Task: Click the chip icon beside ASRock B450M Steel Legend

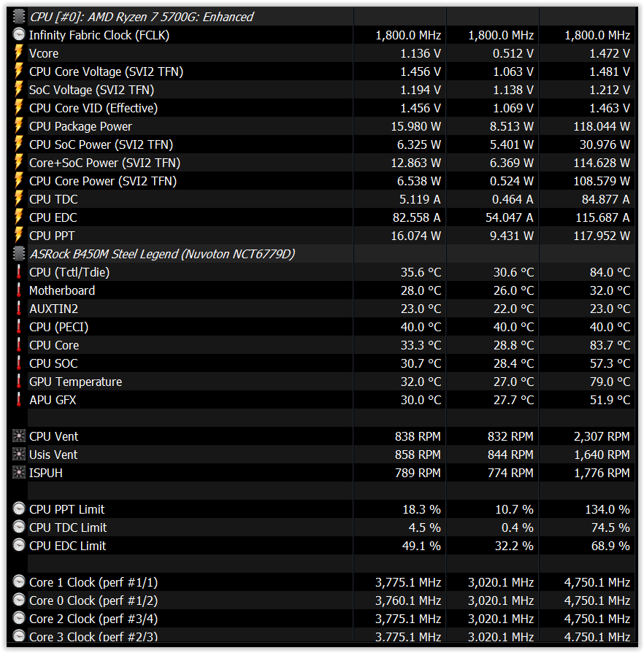Action: pos(19,254)
